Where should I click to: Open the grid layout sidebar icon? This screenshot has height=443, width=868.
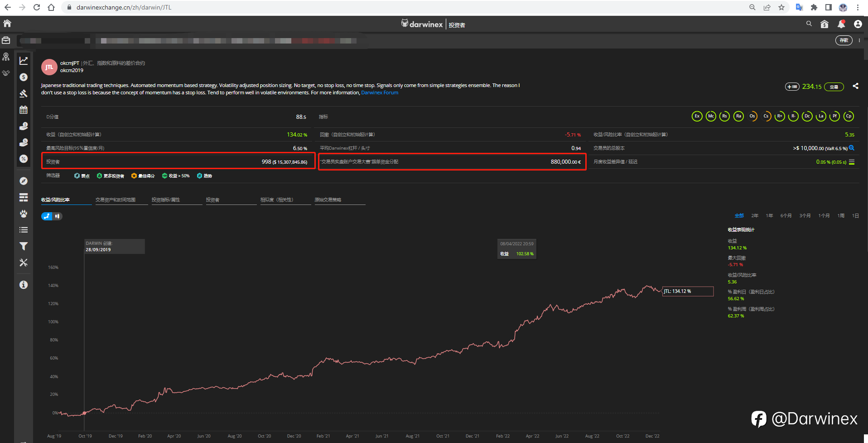pos(24,197)
